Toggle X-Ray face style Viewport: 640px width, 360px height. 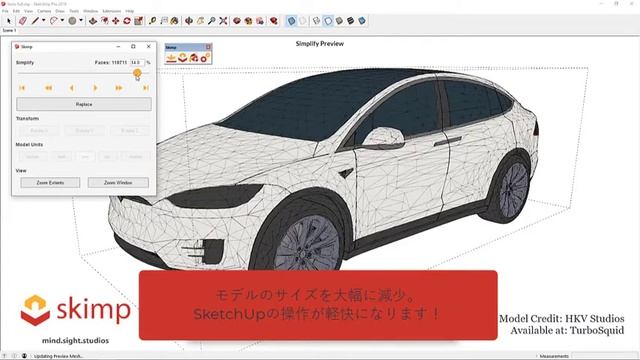(x=291, y=21)
